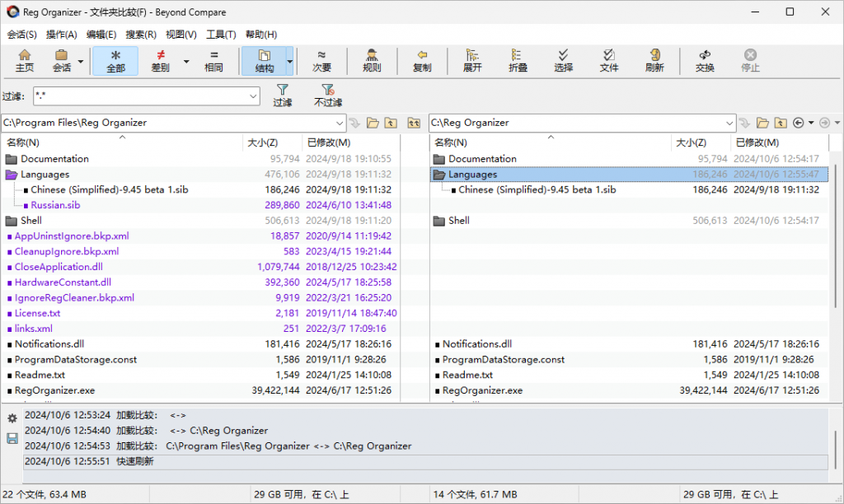Go to the 主页 home view
844x504 pixels.
tap(25, 61)
